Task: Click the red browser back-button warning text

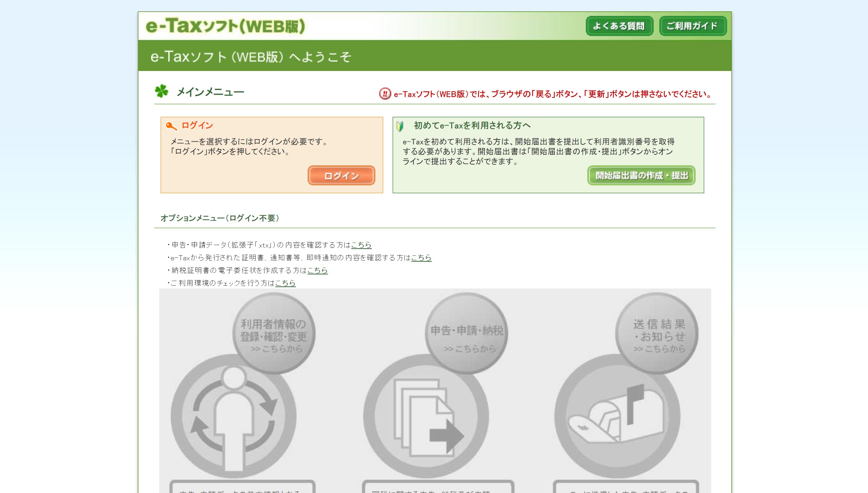Action: click(x=553, y=94)
